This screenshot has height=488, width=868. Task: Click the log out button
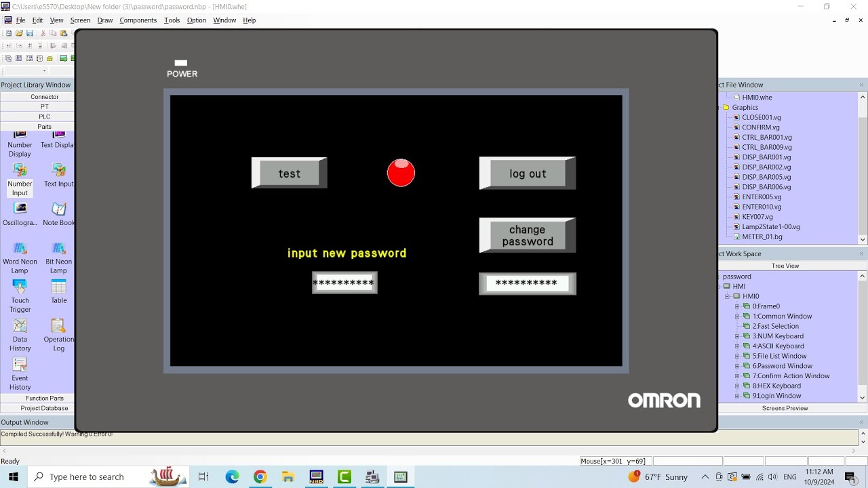click(528, 174)
